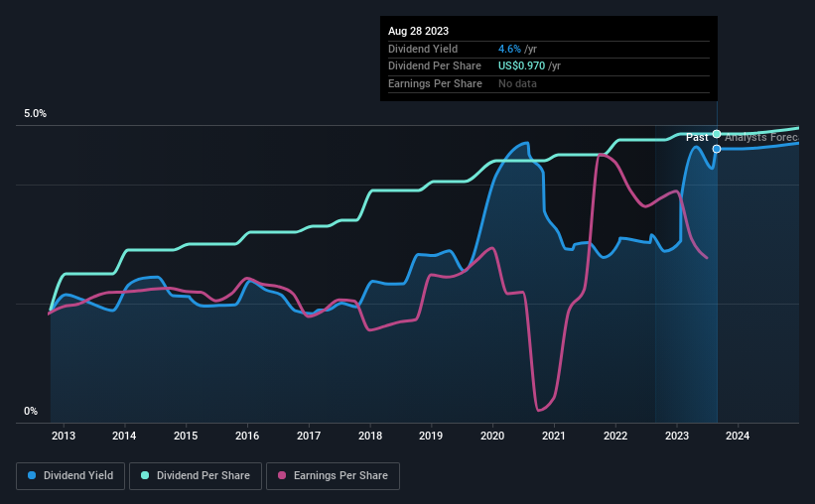The height and width of the screenshot is (504, 815).
Task: Click the 0% y-axis label
Action: [31, 412]
